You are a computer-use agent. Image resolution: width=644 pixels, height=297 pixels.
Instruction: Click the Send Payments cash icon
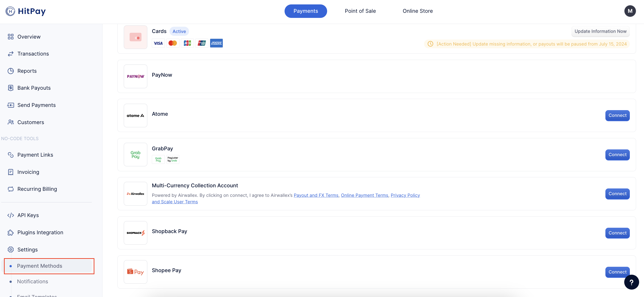pyautogui.click(x=10, y=105)
